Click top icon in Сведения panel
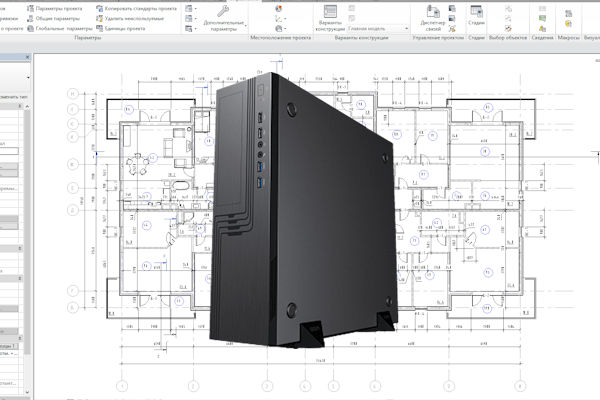 click(543, 8)
